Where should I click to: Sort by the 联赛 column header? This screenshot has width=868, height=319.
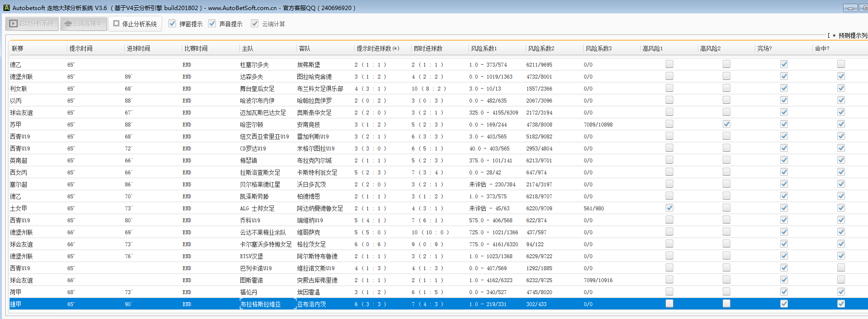click(18, 48)
